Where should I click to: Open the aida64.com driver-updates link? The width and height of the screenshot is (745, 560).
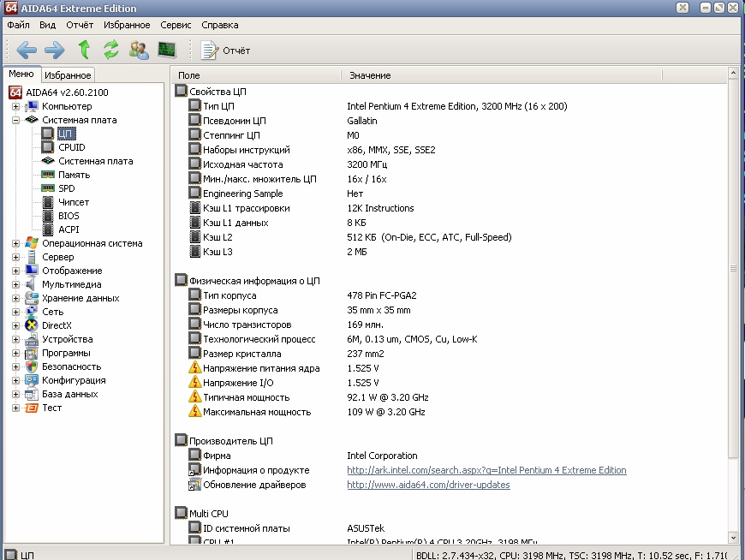pyautogui.click(x=428, y=485)
